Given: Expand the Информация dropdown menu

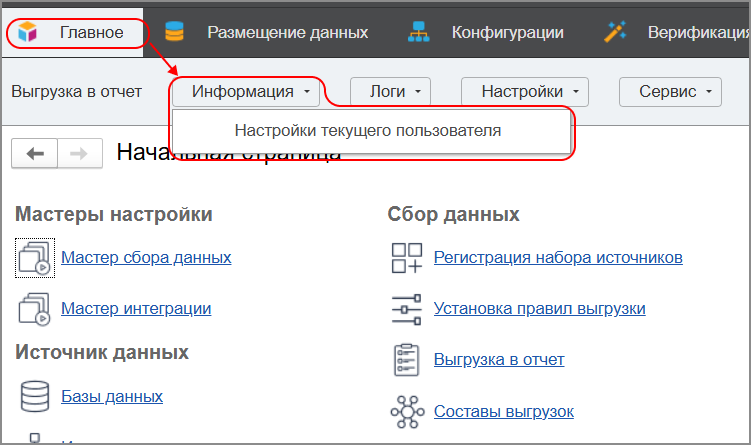Looking at the screenshot, I should tap(250, 92).
